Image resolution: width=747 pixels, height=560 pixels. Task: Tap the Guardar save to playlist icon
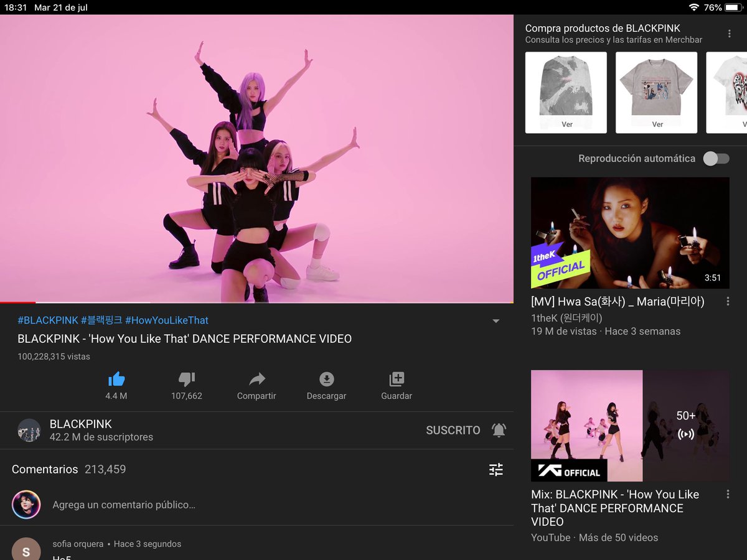point(397,379)
